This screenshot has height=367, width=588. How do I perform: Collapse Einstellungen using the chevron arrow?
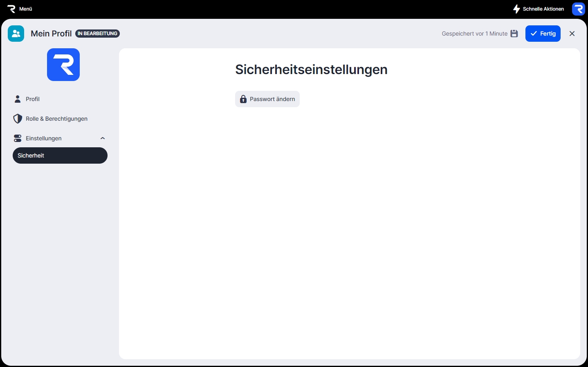click(103, 138)
